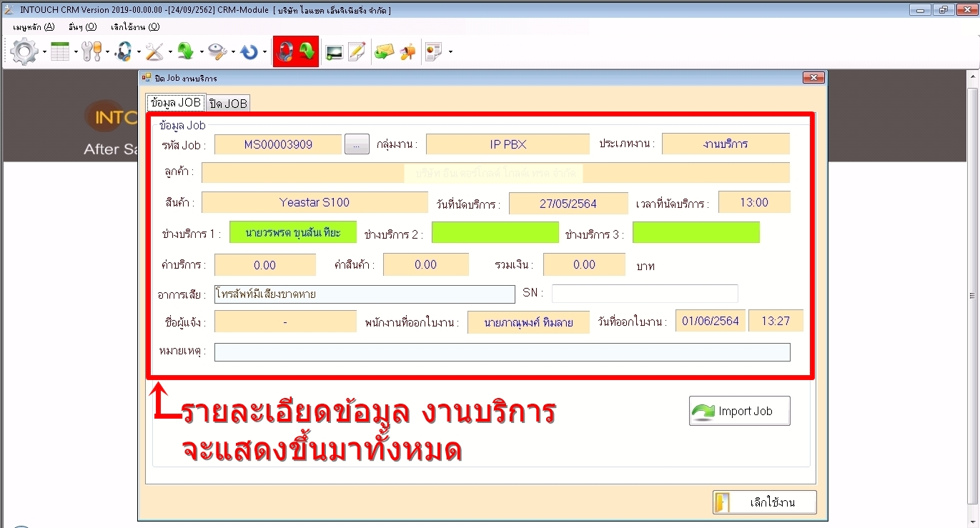The height and width of the screenshot is (528, 980).
Task: Click the envelope with green arrow icon
Action: [x=385, y=52]
